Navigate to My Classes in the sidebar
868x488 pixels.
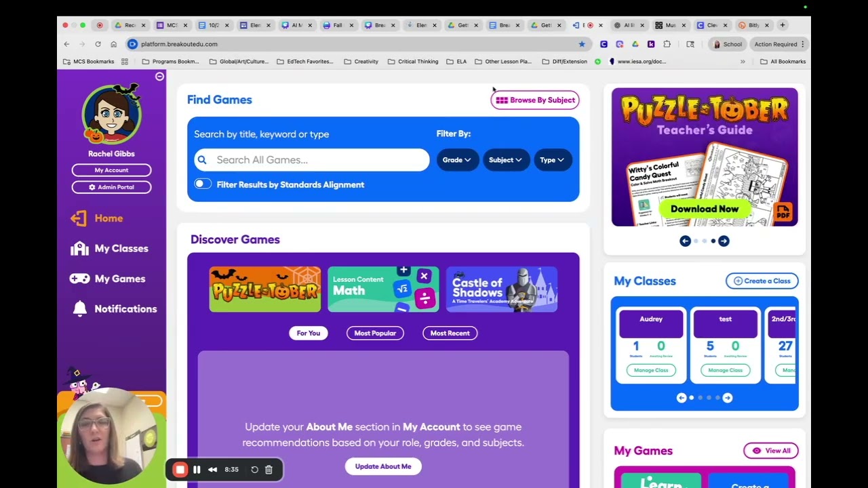click(x=121, y=249)
